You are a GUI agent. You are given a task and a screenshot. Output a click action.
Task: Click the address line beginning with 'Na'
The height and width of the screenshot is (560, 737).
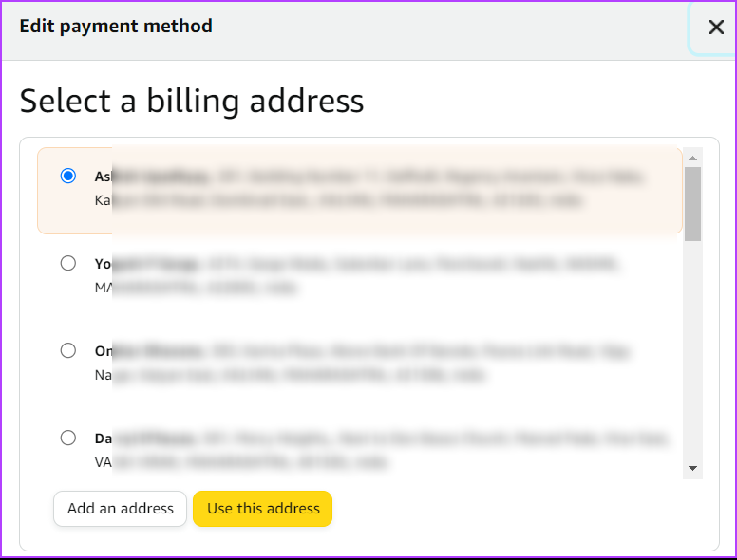290,375
